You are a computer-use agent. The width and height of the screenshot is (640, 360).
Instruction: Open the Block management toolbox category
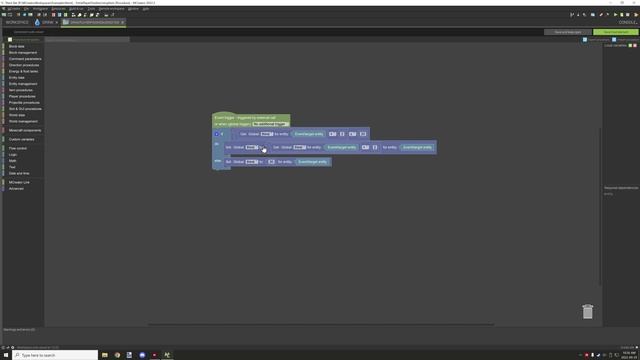tap(23, 53)
